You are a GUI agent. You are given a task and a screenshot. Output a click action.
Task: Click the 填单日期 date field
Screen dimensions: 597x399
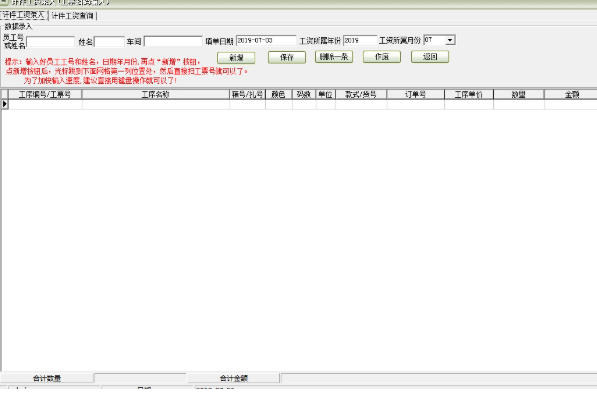click(x=266, y=40)
